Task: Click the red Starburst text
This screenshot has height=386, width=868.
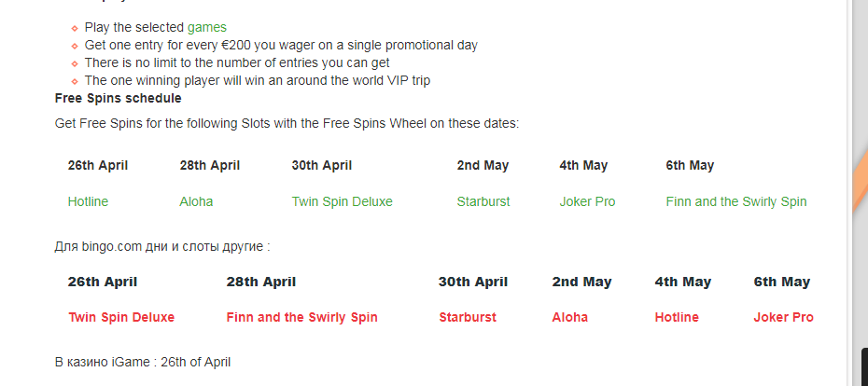Action: (x=468, y=317)
